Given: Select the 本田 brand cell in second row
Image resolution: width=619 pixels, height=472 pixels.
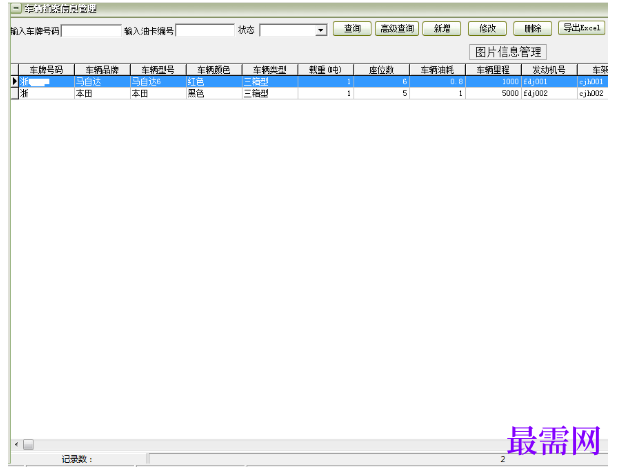Looking at the screenshot, I should [x=103, y=94].
